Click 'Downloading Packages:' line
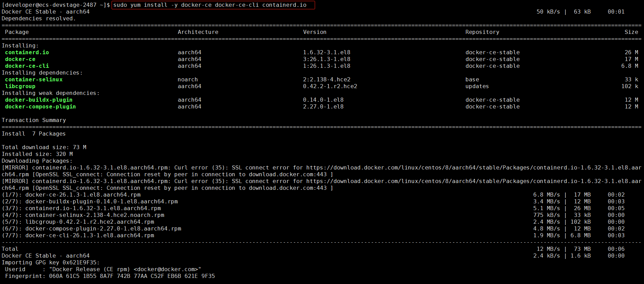644x284 pixels. click(x=37, y=161)
